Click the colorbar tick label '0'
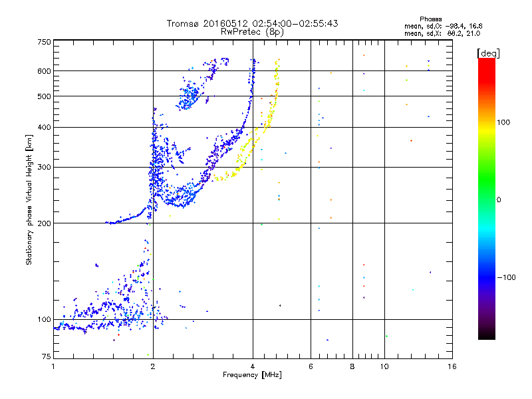 499,200
